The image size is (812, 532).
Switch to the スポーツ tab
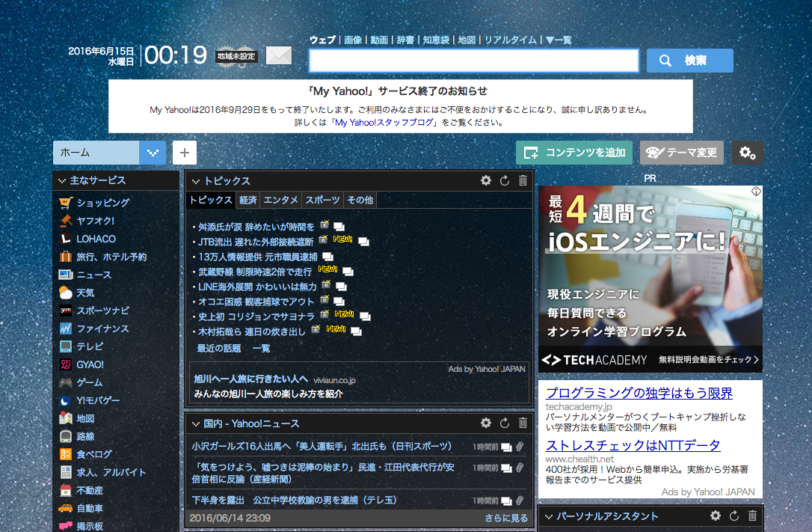322,200
